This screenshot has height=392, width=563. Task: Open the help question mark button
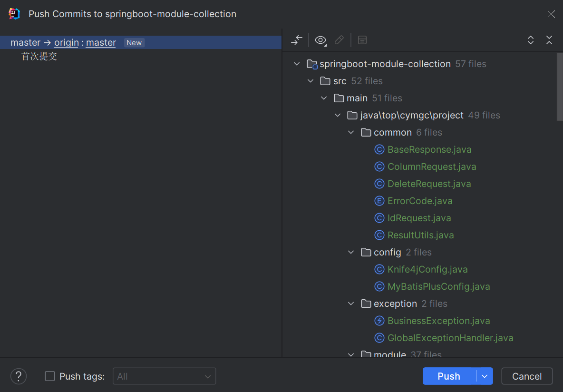click(19, 376)
